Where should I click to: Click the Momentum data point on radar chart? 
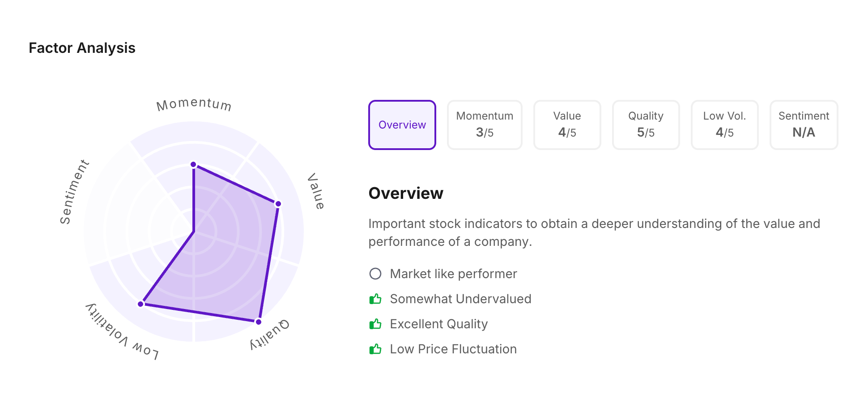(194, 164)
